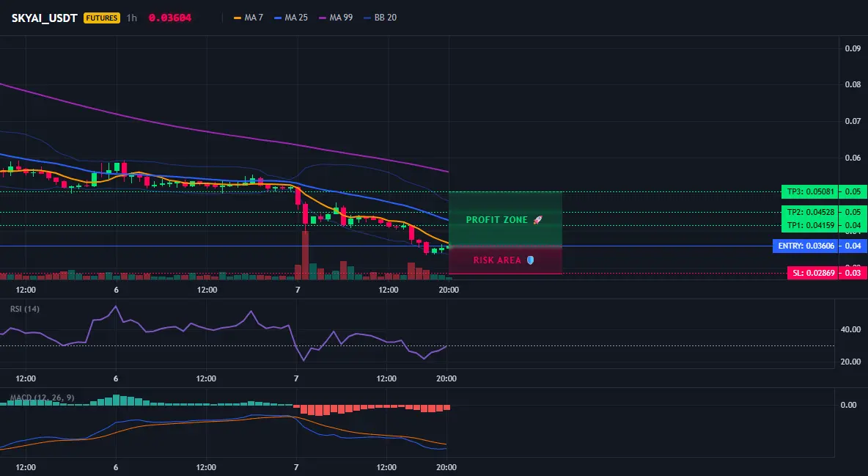Click the shield icon beside RISK AREA
The image size is (868, 476).
(530, 260)
